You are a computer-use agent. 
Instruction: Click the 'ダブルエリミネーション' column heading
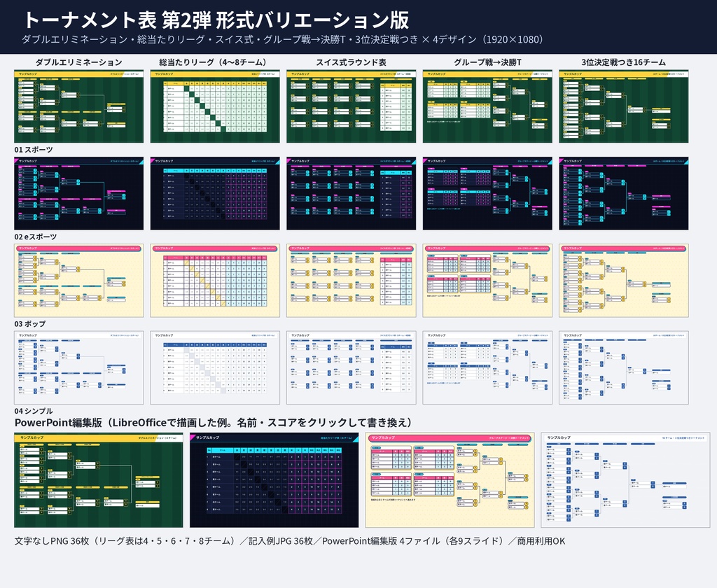point(78,62)
